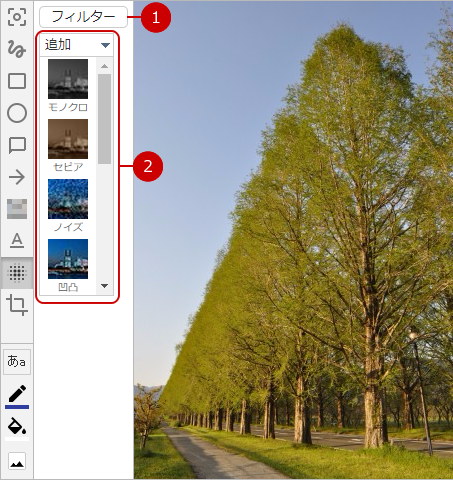Open the あa font settings button
The image size is (453, 480).
17,362
